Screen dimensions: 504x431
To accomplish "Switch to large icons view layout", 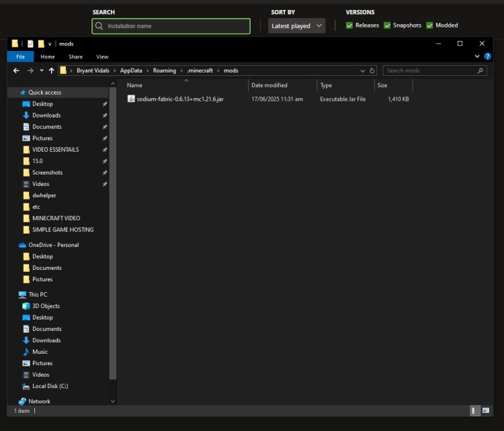I will tap(486, 410).
